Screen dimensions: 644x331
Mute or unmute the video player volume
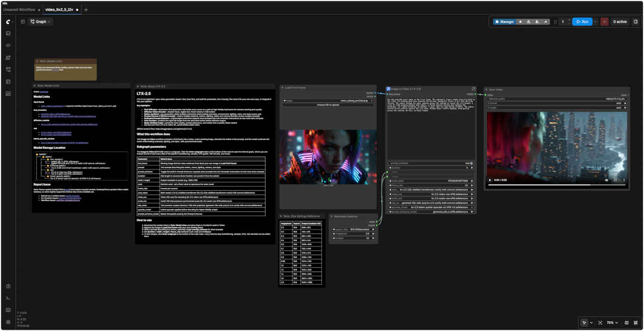[606, 180]
